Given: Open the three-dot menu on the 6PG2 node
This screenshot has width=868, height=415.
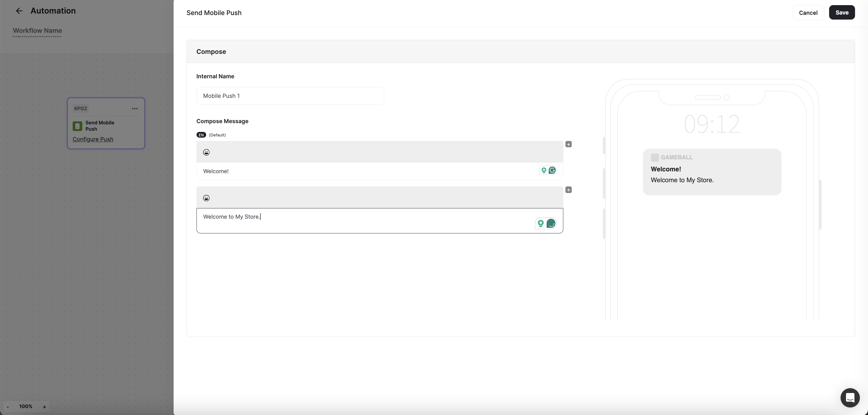Looking at the screenshot, I should 134,108.
